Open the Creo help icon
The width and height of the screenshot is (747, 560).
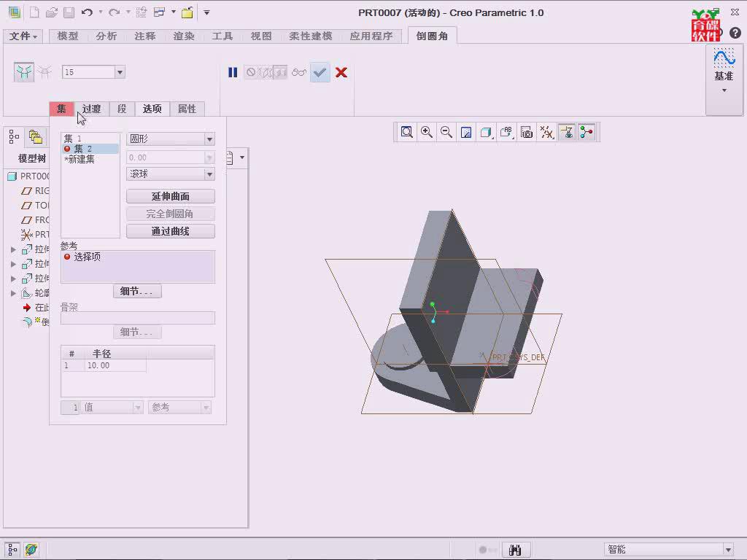click(x=735, y=32)
